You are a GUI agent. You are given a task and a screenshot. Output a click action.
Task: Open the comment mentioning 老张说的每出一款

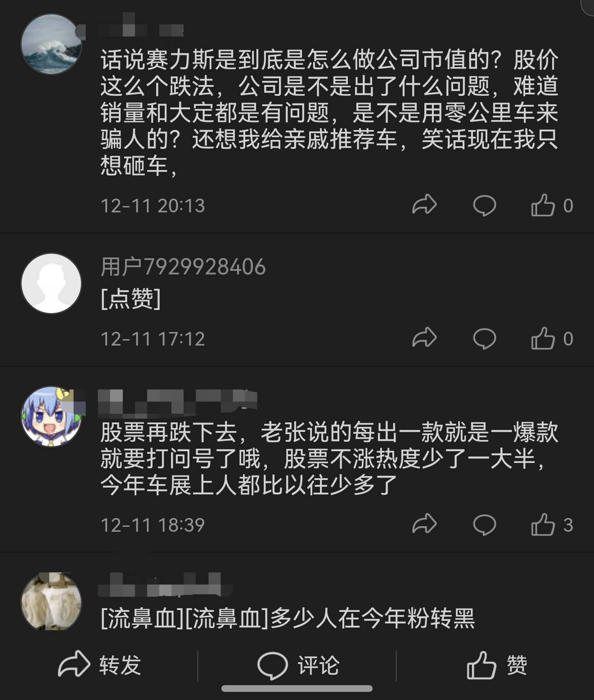[329, 459]
